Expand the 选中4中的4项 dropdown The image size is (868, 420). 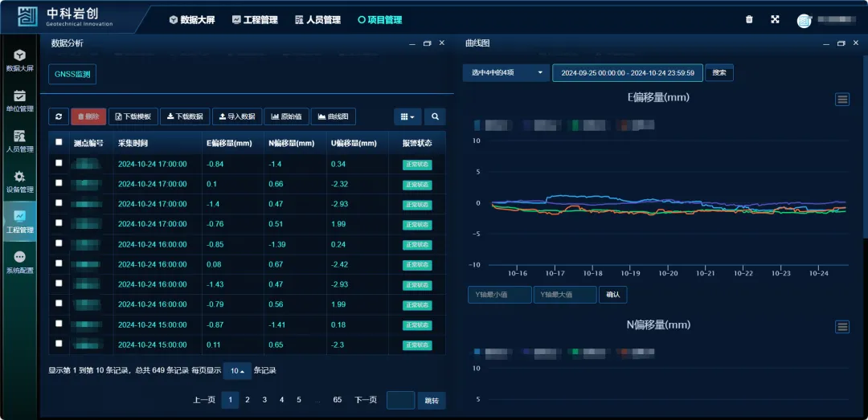pos(506,73)
